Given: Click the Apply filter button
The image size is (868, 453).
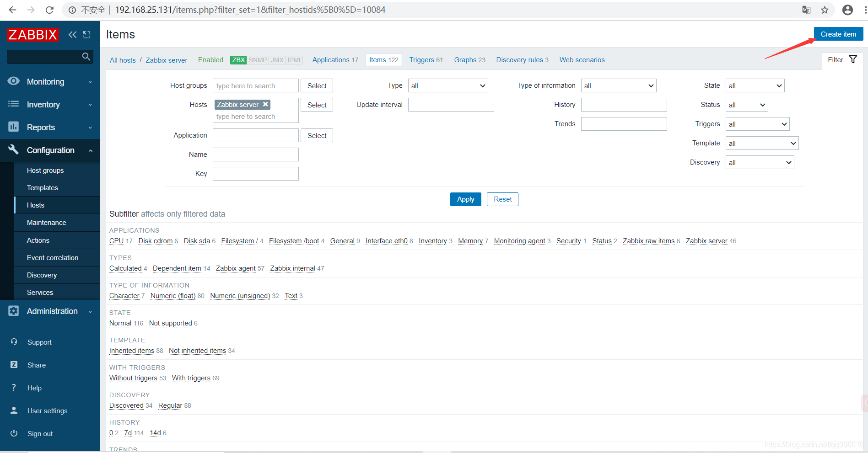Looking at the screenshot, I should tap(466, 199).
